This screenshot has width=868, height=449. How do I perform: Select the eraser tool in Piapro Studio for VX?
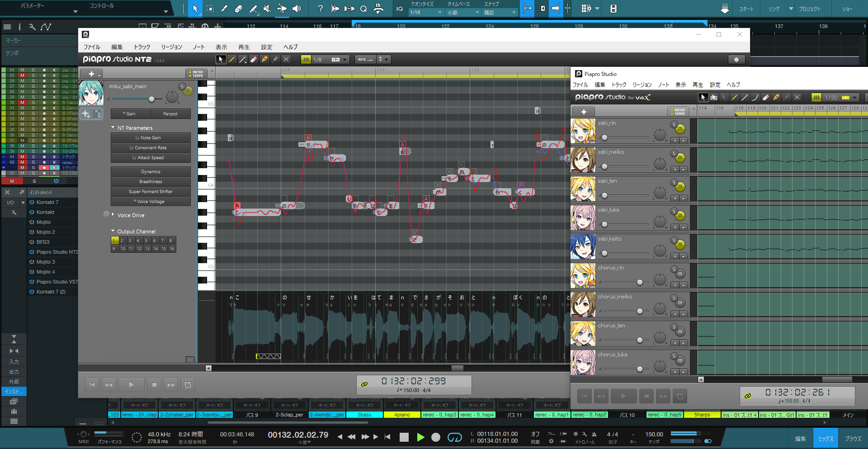tap(765, 97)
